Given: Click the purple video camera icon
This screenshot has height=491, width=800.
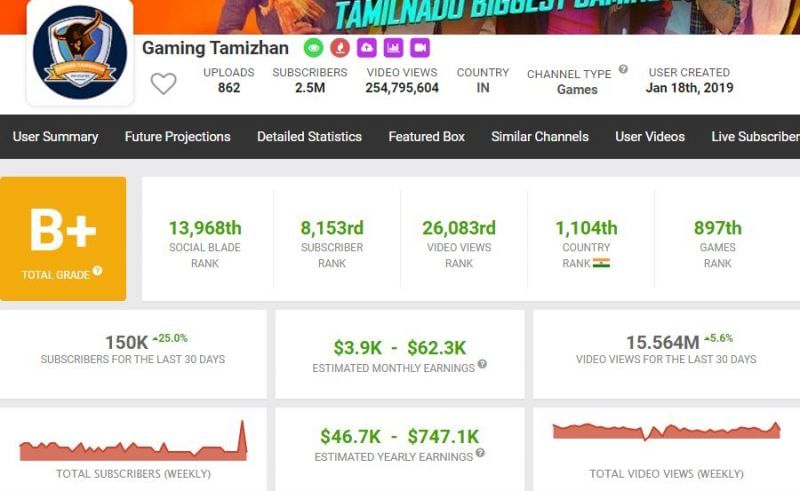Looking at the screenshot, I should coord(420,48).
